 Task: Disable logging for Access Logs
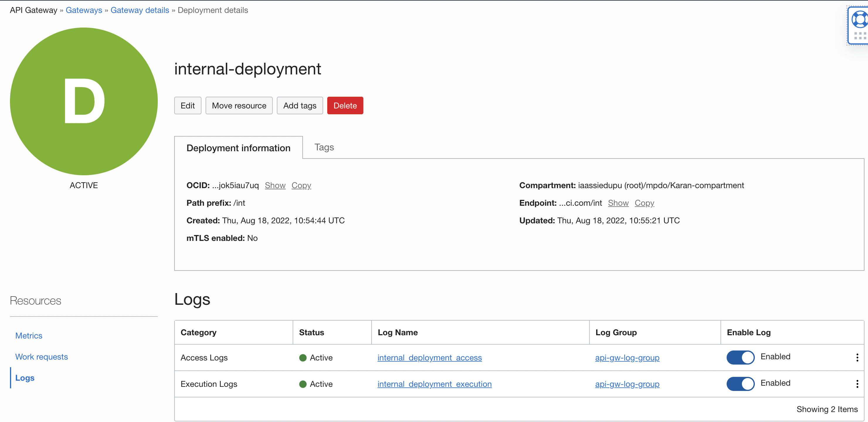point(740,357)
